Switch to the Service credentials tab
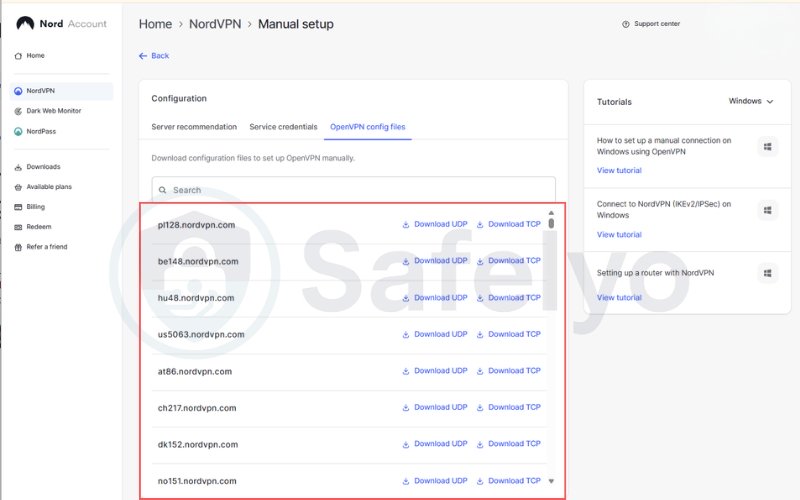This screenshot has width=800, height=500. point(283,127)
